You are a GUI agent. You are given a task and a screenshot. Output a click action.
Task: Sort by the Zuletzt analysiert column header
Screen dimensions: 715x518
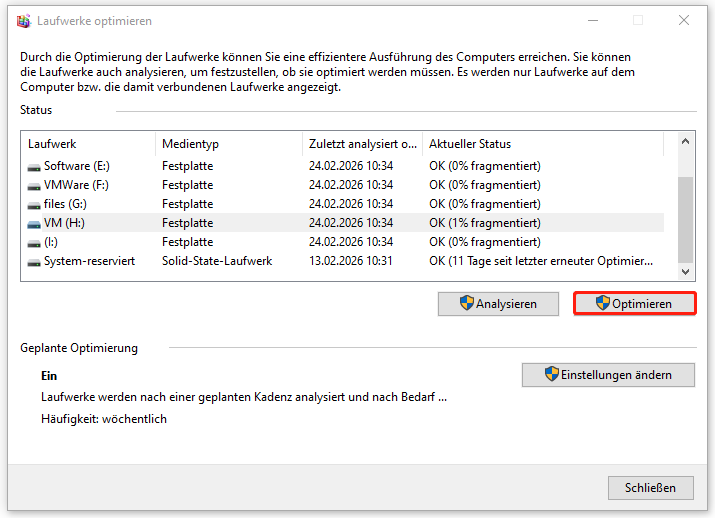pyautogui.click(x=363, y=144)
